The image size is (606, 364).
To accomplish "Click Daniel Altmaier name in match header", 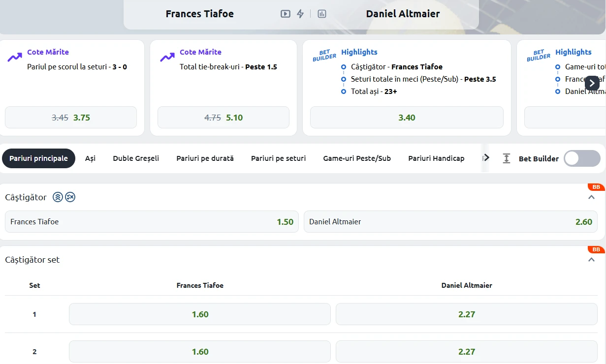I will click(x=403, y=14).
